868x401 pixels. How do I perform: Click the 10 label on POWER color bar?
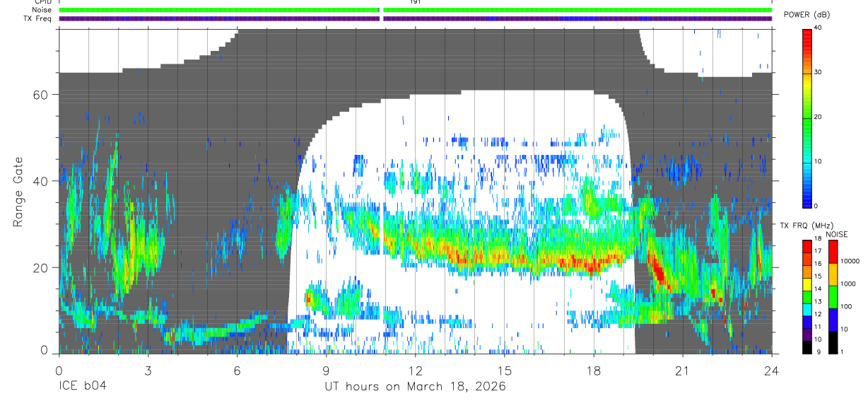click(x=818, y=161)
